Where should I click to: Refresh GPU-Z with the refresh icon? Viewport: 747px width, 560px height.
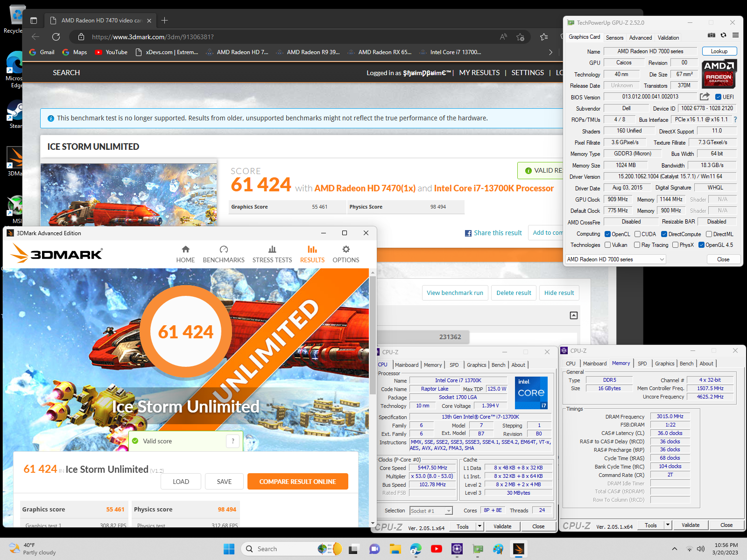[723, 35]
